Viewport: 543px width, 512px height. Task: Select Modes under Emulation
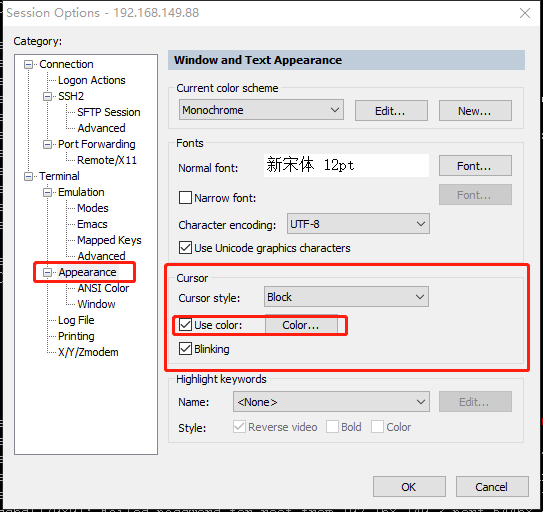pos(93,208)
